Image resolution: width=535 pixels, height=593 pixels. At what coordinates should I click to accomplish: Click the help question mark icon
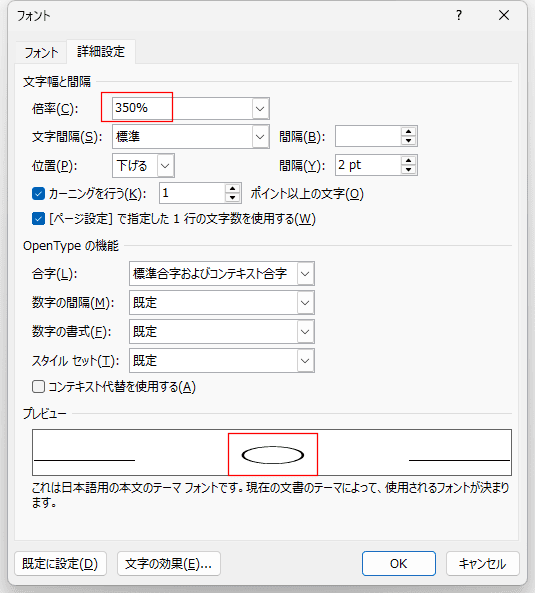click(x=459, y=16)
